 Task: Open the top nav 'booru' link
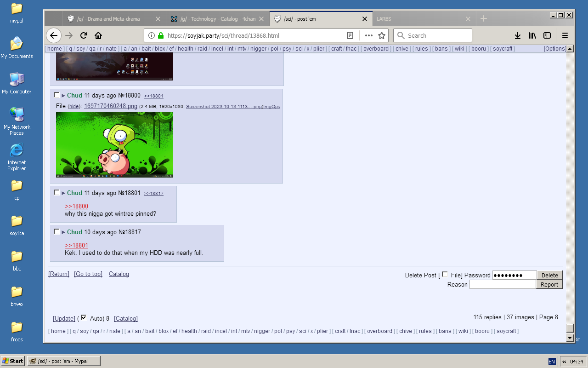pyautogui.click(x=479, y=49)
